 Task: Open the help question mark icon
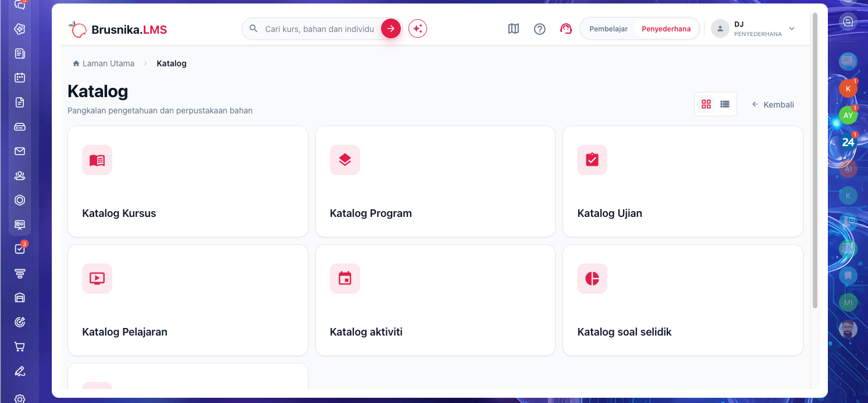point(540,28)
